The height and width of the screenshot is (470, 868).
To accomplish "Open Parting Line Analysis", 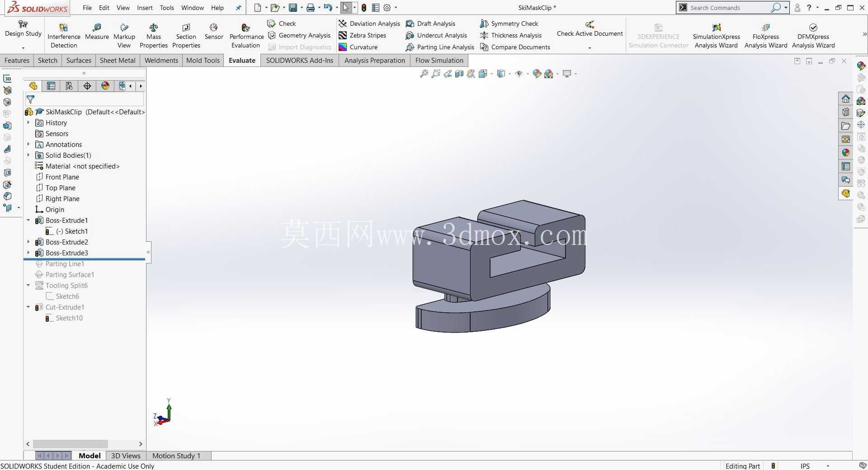I will pos(440,47).
